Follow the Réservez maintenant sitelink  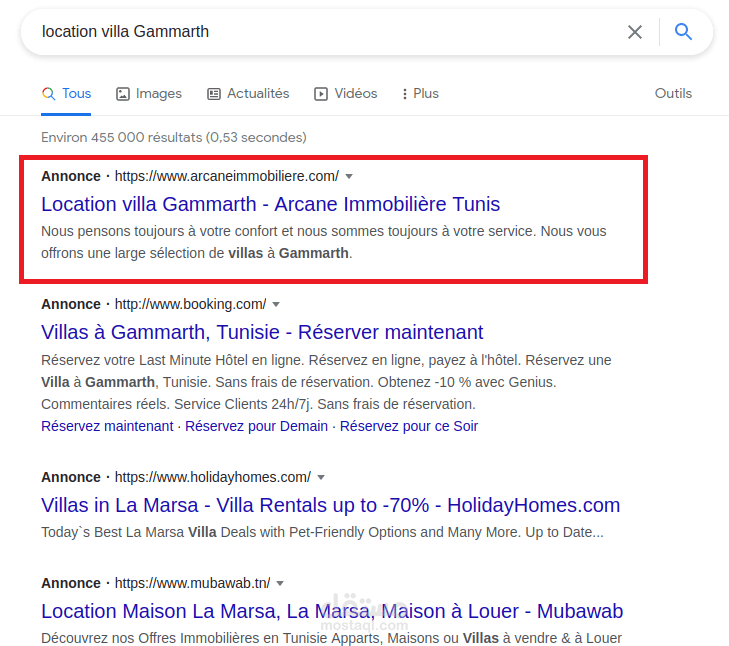[x=107, y=426]
